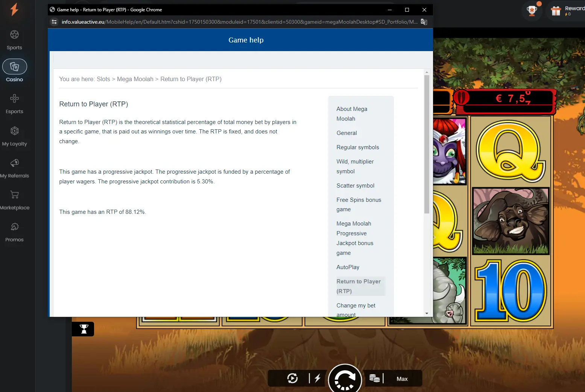Open Free Spins bonus game topic

[x=359, y=204]
